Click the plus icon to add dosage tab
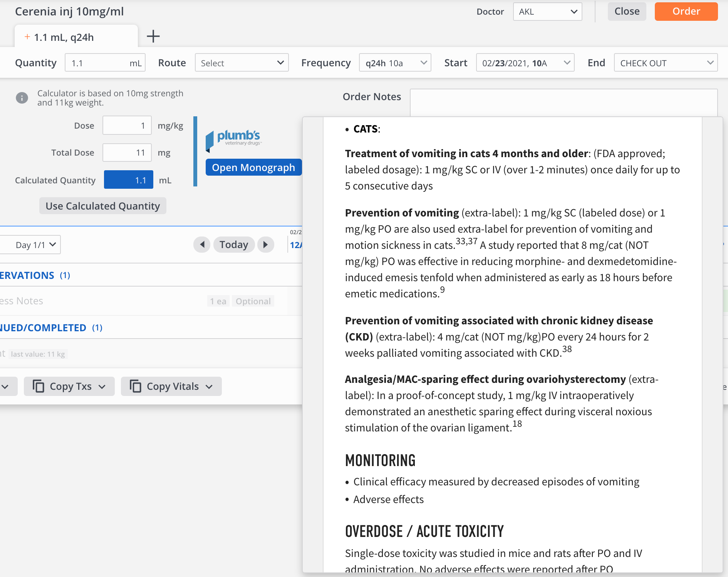 tap(153, 37)
